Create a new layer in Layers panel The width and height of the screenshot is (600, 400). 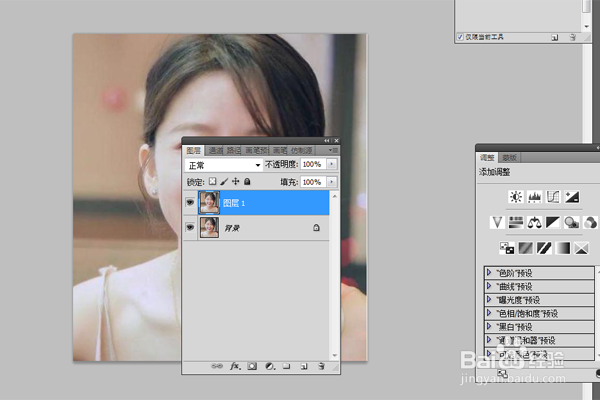[x=304, y=366]
